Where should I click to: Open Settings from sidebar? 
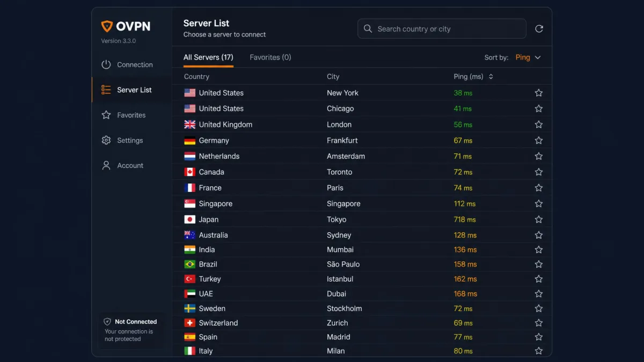pos(131,140)
